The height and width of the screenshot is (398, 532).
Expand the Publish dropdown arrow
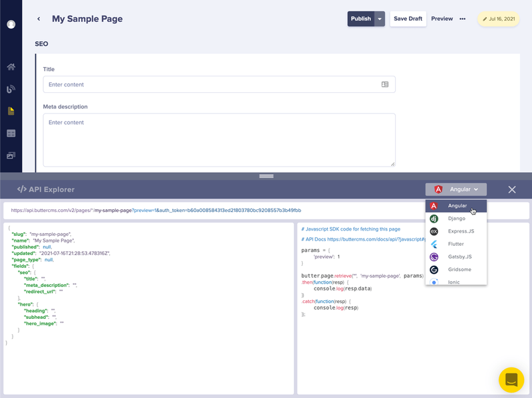point(380,19)
